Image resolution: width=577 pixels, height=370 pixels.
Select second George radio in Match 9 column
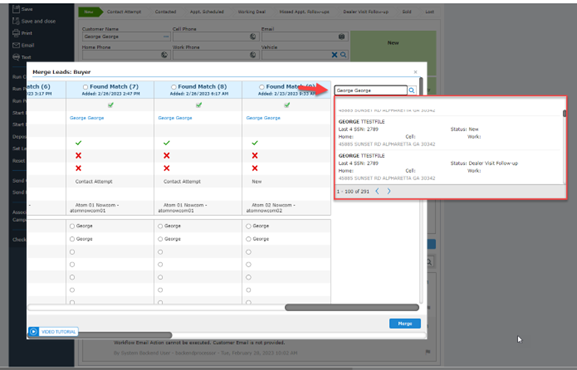tap(249, 239)
